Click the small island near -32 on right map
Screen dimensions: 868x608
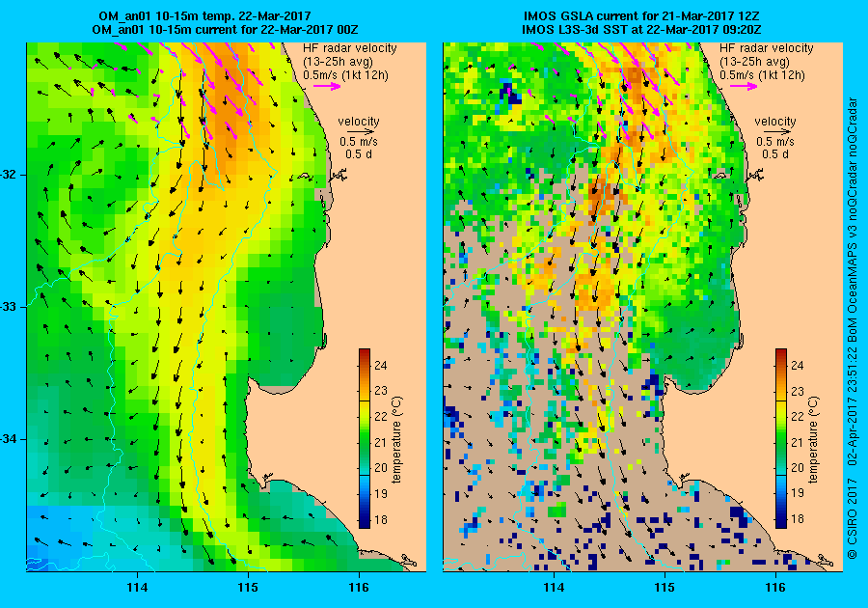[x=719, y=176]
